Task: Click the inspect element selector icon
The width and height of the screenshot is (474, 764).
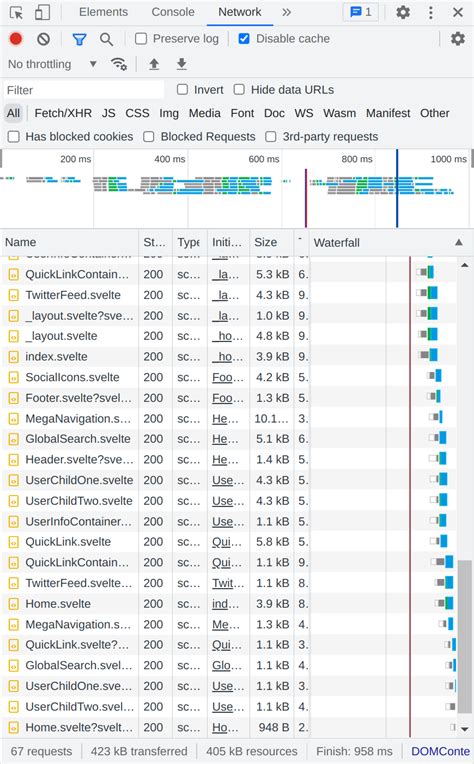Action: tap(16, 12)
